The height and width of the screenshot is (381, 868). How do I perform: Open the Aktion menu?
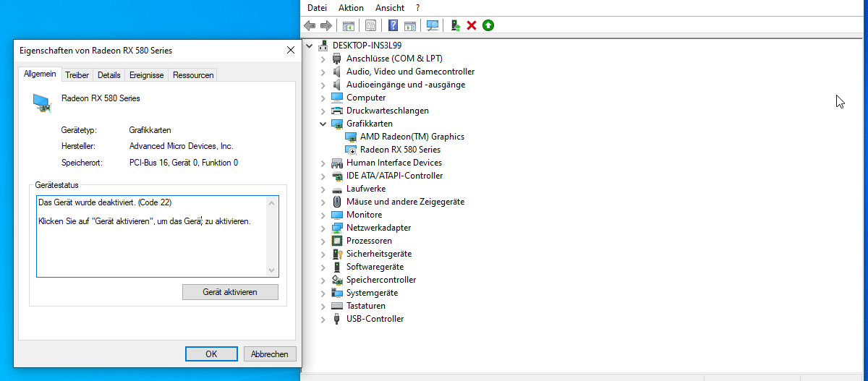pos(351,8)
